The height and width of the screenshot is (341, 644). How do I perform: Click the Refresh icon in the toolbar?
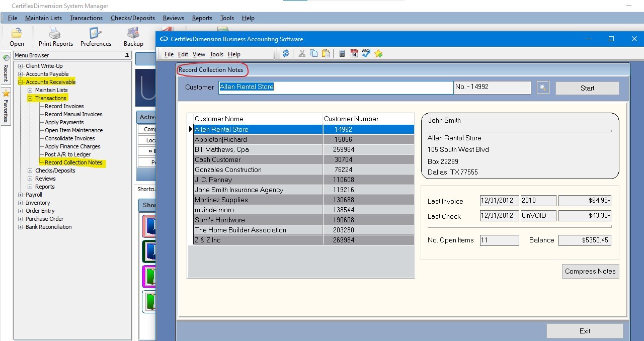pos(286,54)
